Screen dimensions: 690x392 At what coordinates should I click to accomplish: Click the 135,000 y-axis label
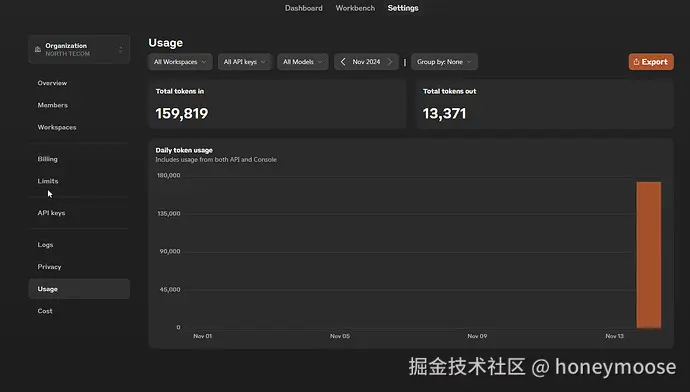coord(169,213)
